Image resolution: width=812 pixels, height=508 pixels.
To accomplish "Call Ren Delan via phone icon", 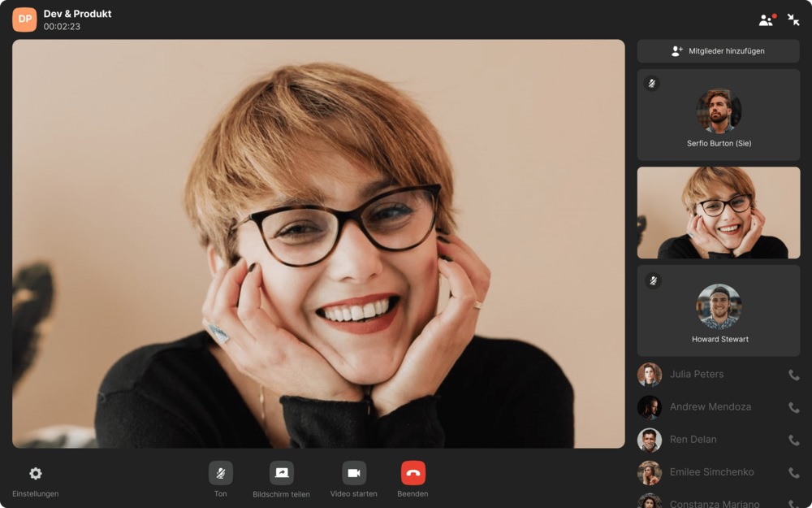I will 793,440.
